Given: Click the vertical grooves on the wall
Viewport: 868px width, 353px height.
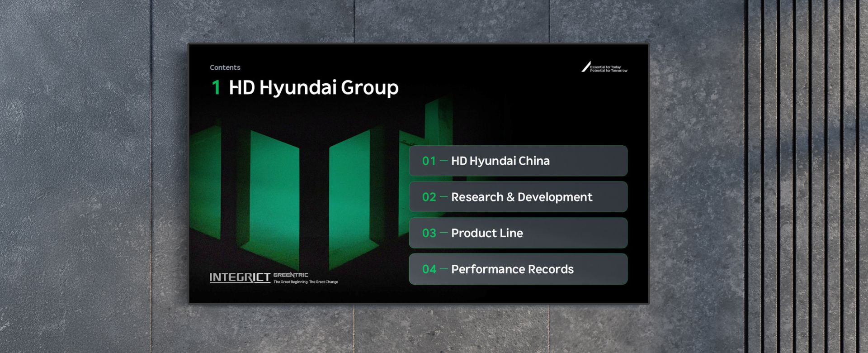Looking at the screenshot, I should pyautogui.click(x=805, y=176).
